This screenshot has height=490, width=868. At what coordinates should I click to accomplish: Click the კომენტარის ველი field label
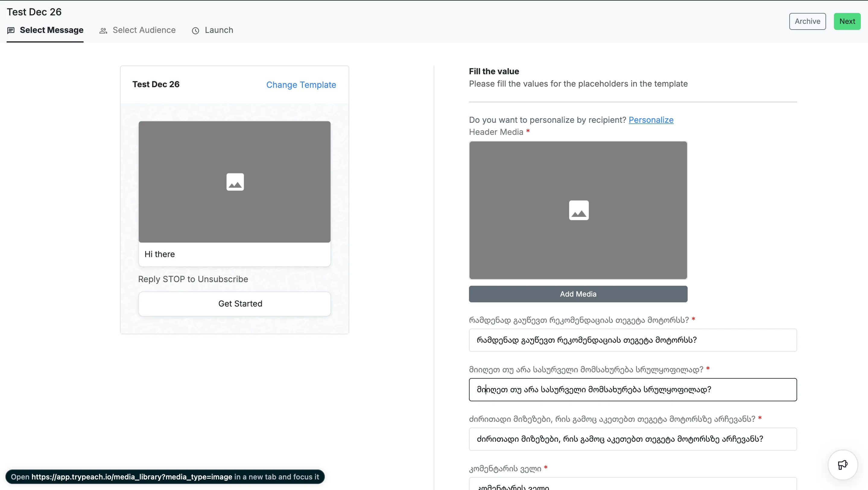click(x=505, y=469)
